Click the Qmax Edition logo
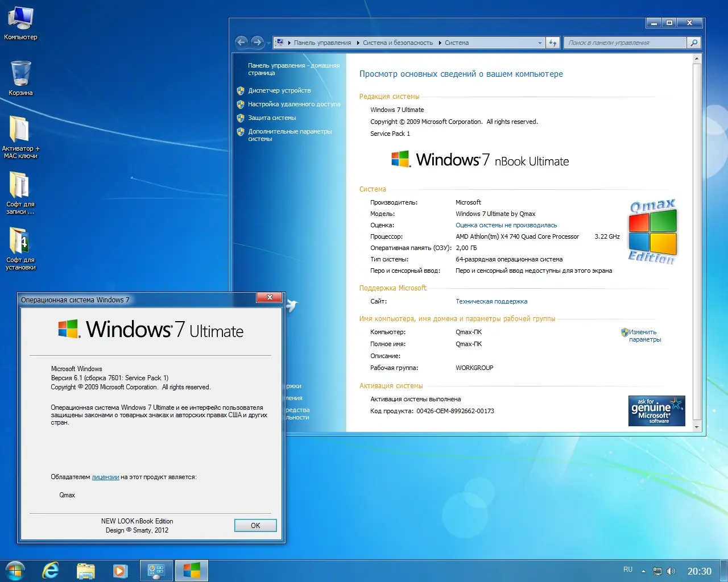The width and height of the screenshot is (728, 582). (652, 231)
